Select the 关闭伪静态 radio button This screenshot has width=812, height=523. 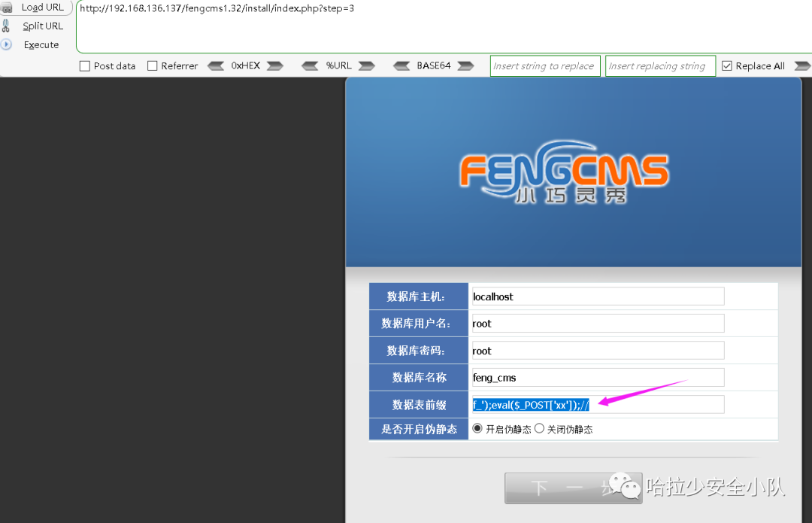(540, 429)
